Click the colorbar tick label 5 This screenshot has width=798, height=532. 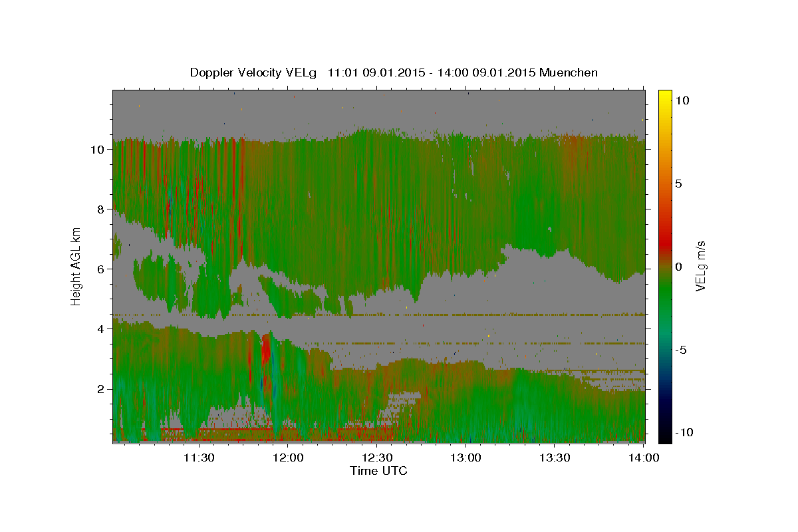point(678,184)
